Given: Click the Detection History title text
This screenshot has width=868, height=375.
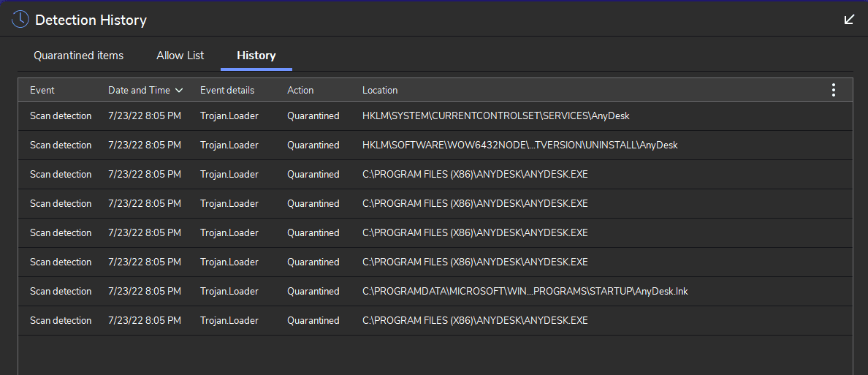Looking at the screenshot, I should 91,20.
